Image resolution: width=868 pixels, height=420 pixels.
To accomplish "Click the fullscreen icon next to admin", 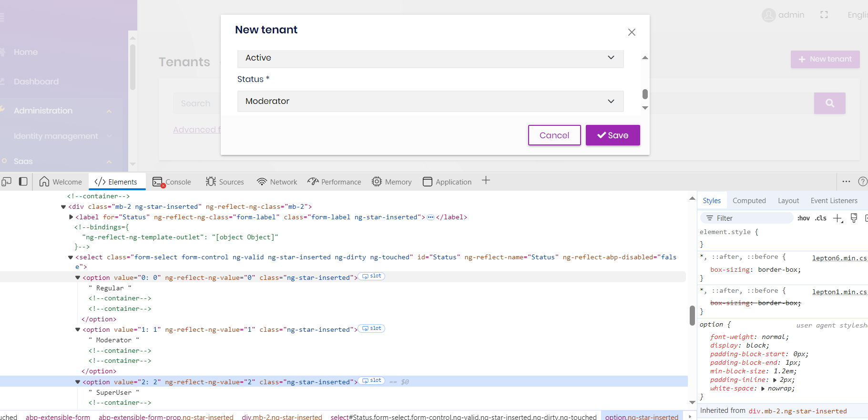I will [824, 15].
